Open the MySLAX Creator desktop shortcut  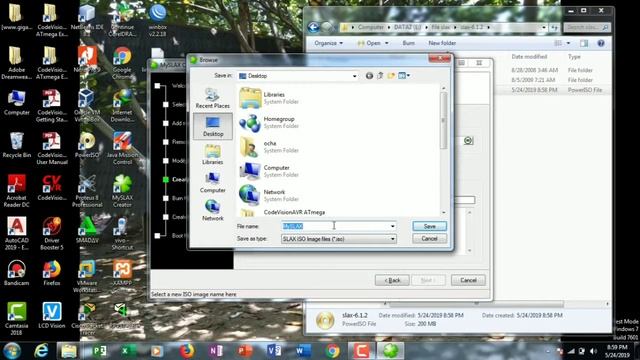tap(122, 191)
